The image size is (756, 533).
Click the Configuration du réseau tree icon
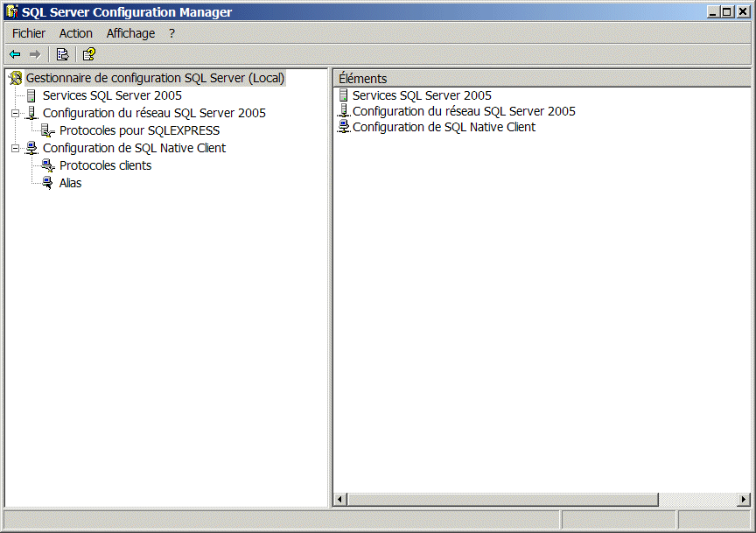[x=31, y=113]
